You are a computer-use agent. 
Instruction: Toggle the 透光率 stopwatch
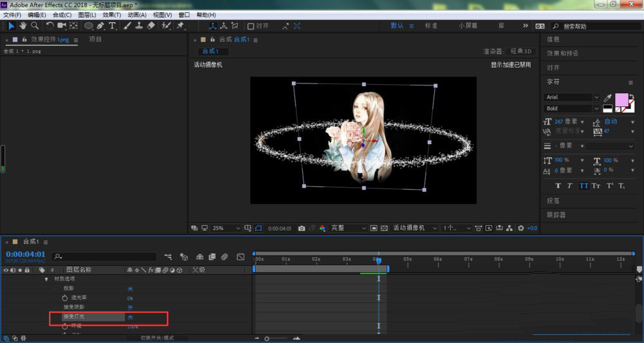coord(64,297)
